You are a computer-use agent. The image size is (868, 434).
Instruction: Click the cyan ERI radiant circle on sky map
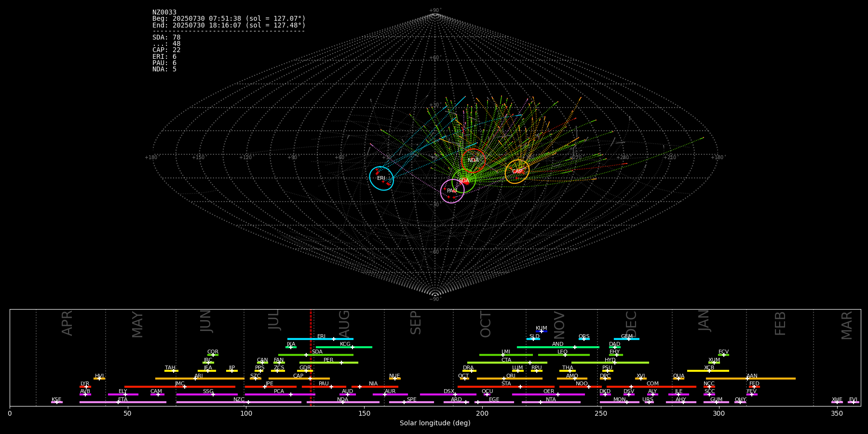pyautogui.click(x=381, y=178)
